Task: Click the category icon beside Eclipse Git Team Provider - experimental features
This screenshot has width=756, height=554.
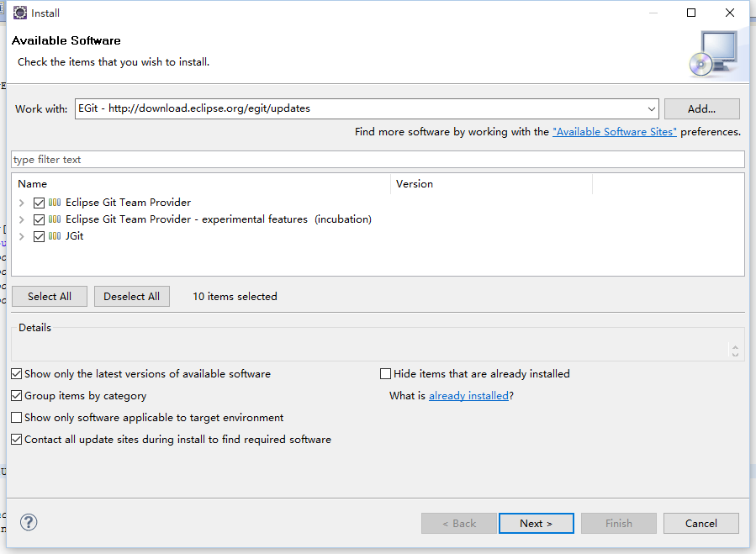Action: click(55, 219)
